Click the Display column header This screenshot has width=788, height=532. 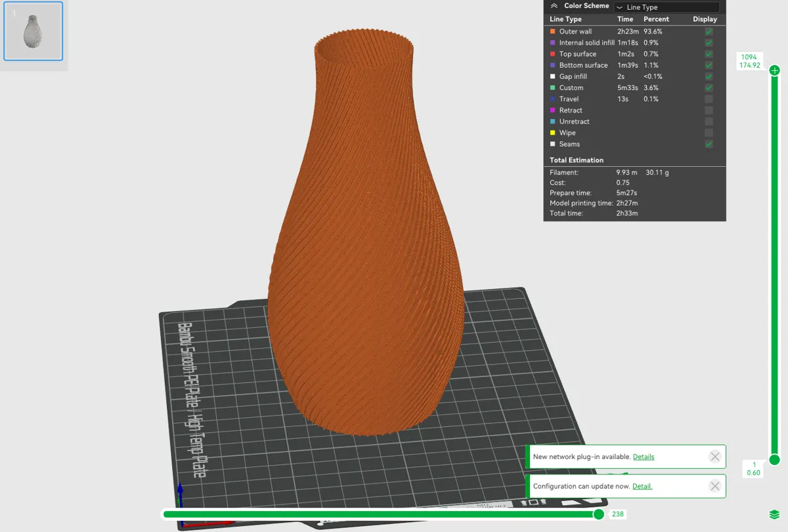point(705,19)
